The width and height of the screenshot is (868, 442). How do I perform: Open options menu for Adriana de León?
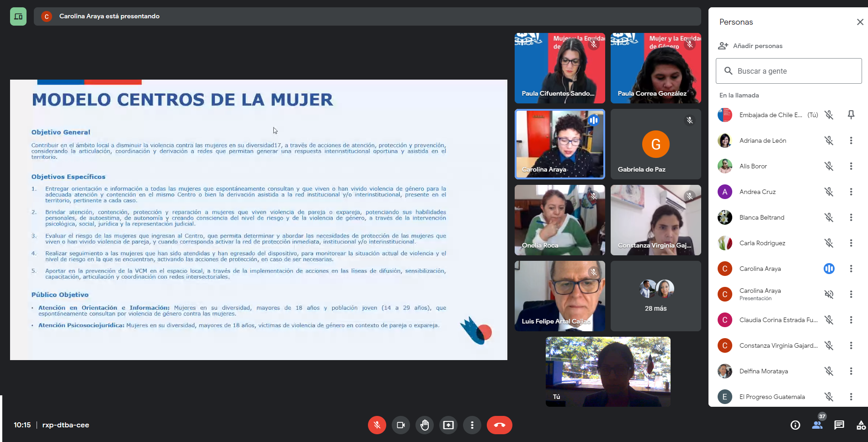(851, 140)
